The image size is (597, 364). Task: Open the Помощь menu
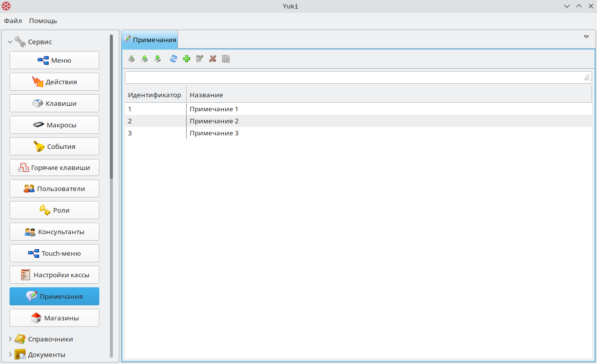tap(43, 21)
